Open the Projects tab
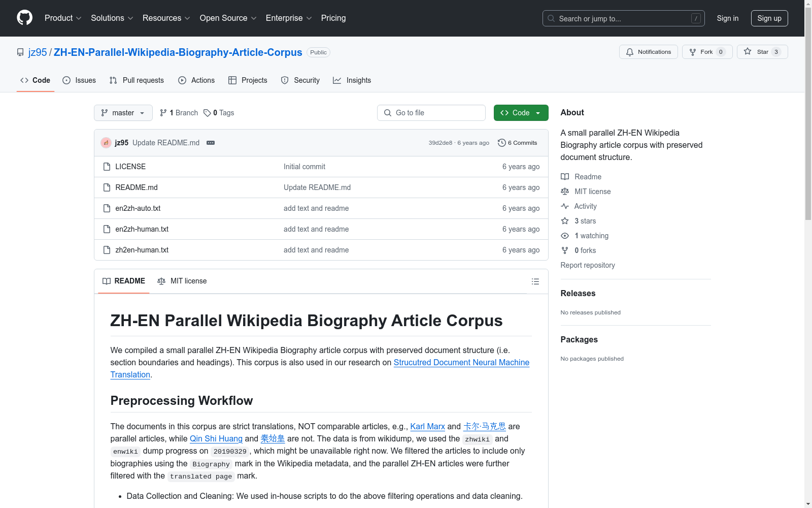This screenshot has height=508, width=812. point(248,80)
